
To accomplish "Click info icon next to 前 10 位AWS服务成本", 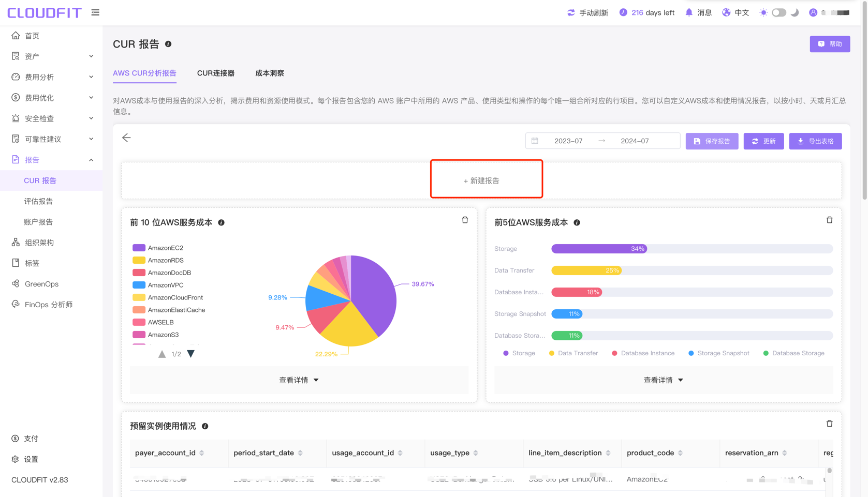I will coord(221,222).
